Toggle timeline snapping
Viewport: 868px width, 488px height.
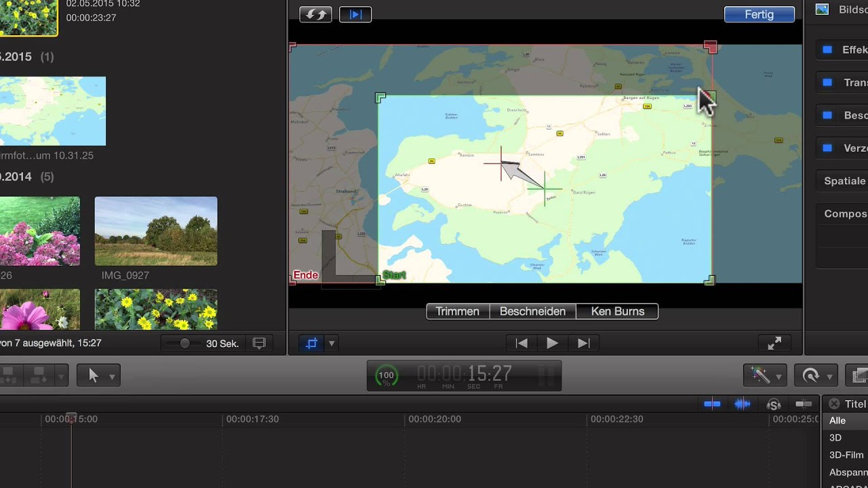[804, 404]
